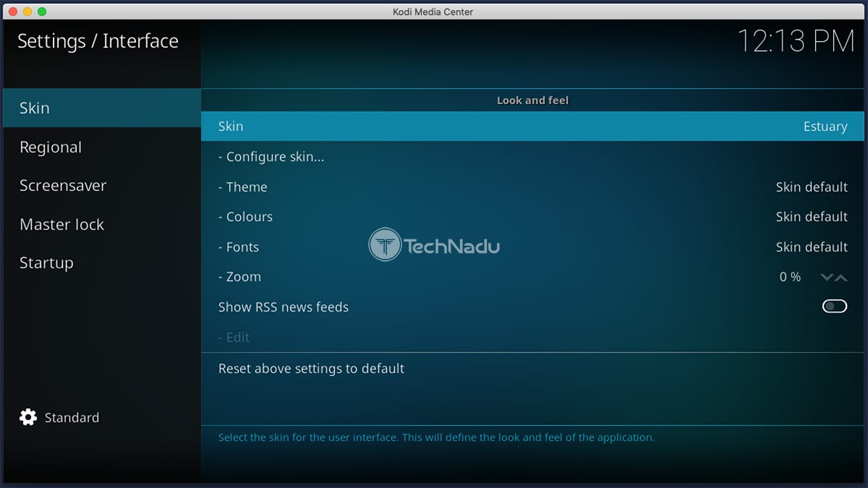The image size is (868, 488).
Task: Click the 0 % zoom value
Action: pyautogui.click(x=790, y=277)
